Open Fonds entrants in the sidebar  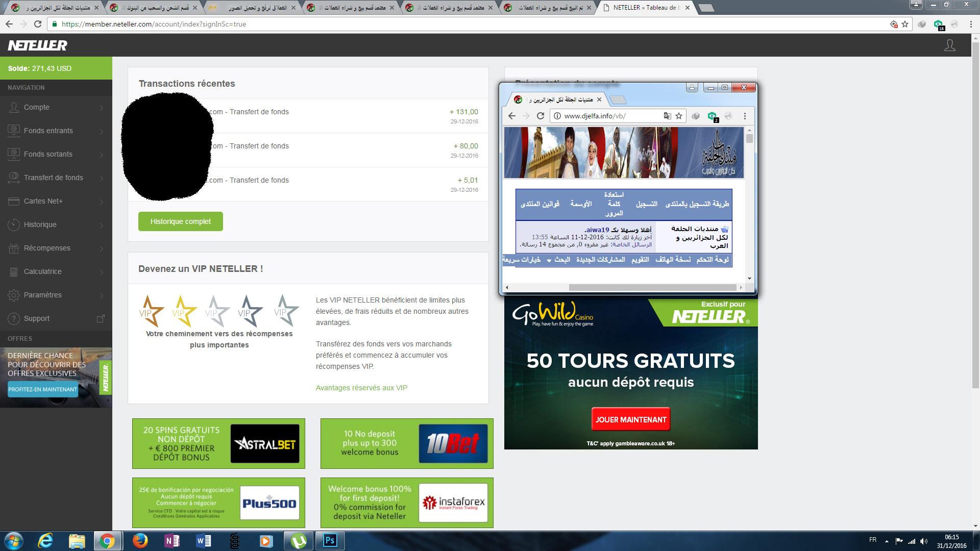(56, 131)
